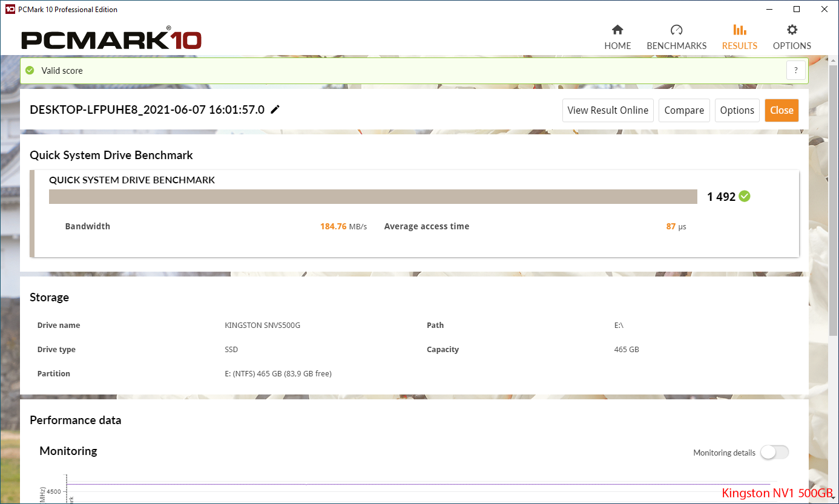Open help with the question mark button
The width and height of the screenshot is (839, 504).
point(796,70)
